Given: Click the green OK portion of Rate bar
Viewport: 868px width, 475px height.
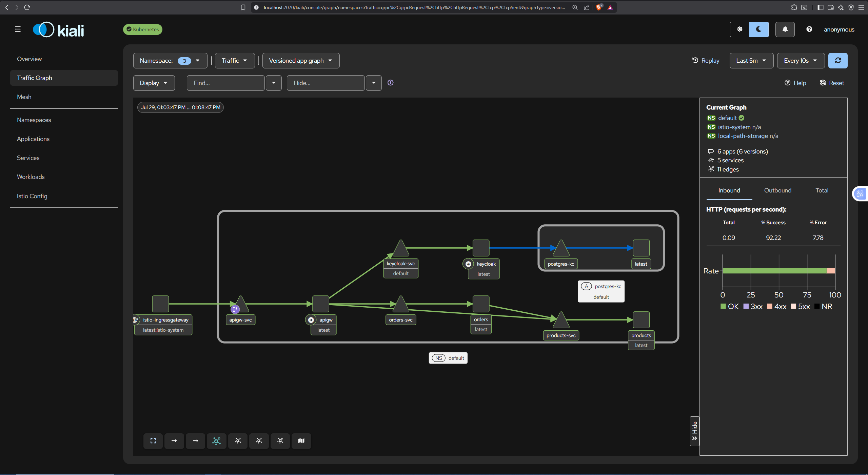Looking at the screenshot, I should 774,271.
